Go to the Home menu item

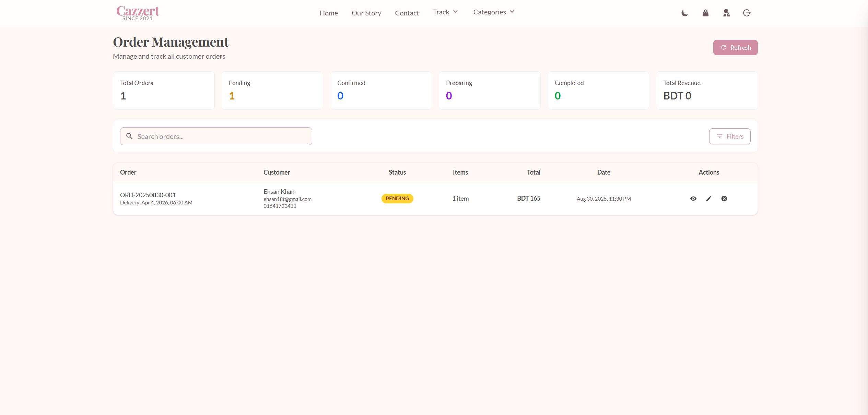click(x=328, y=13)
